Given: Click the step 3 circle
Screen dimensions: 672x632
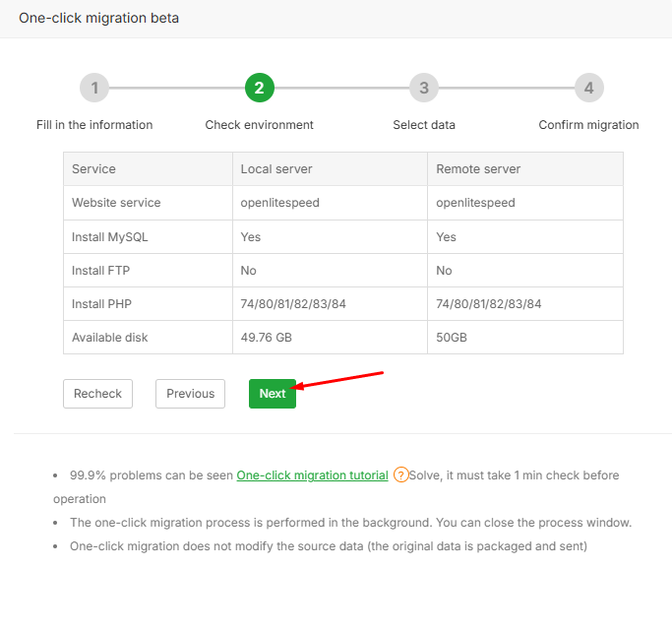Looking at the screenshot, I should pos(423,88).
